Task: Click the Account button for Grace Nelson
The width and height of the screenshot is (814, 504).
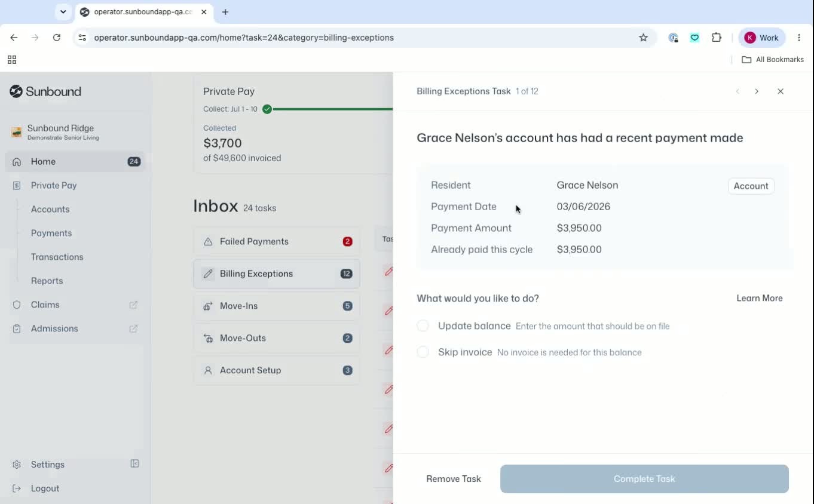Action: (751, 186)
